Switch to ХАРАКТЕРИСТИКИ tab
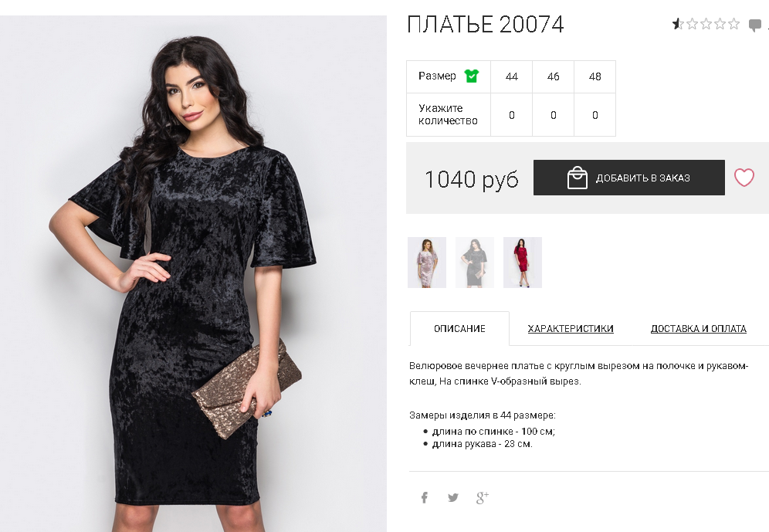This screenshot has height=532, width=769. [571, 328]
